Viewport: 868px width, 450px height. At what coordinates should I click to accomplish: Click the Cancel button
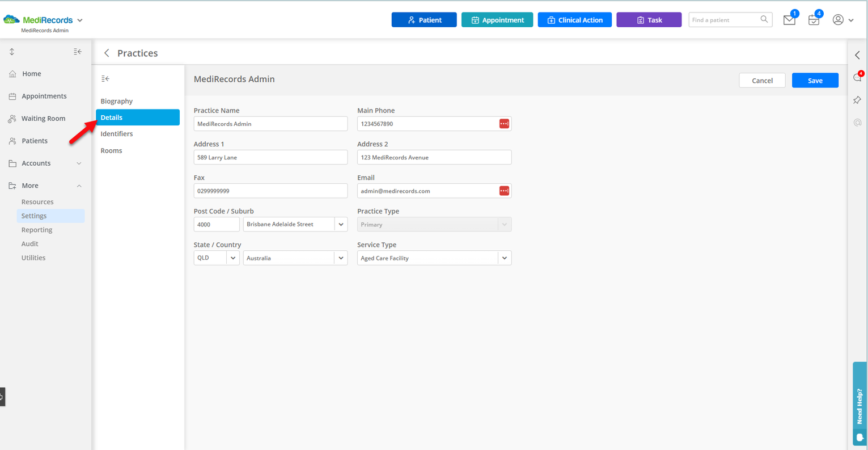click(762, 81)
